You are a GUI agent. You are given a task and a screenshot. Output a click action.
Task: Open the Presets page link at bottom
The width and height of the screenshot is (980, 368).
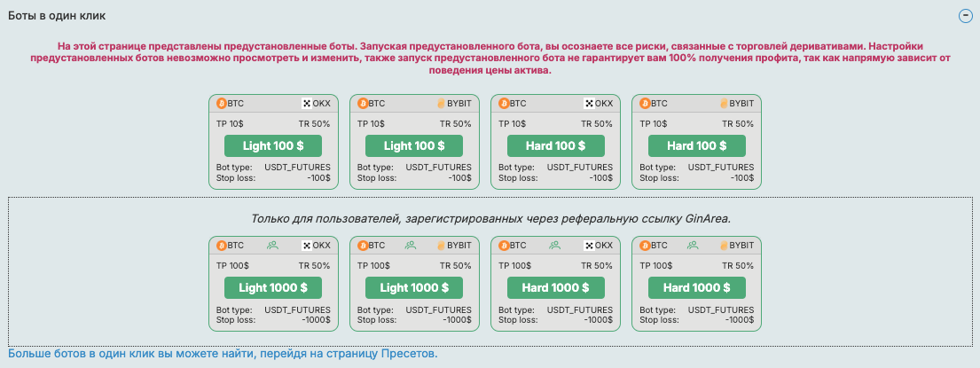pyautogui.click(x=223, y=354)
